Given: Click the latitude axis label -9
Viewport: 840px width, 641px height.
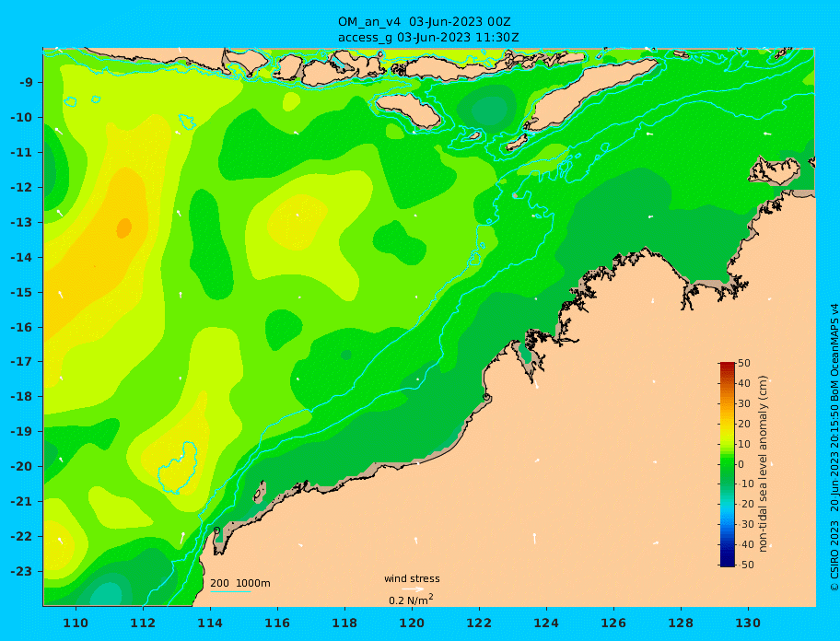Looking at the screenshot, I should click(x=26, y=83).
